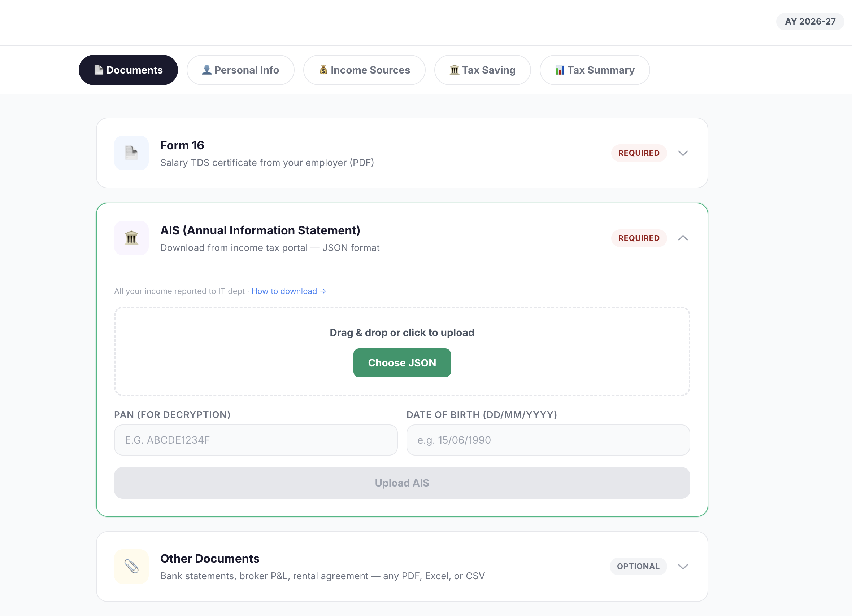The width and height of the screenshot is (852, 616).
Task: Open the Tax Summary tab
Action: [595, 70]
